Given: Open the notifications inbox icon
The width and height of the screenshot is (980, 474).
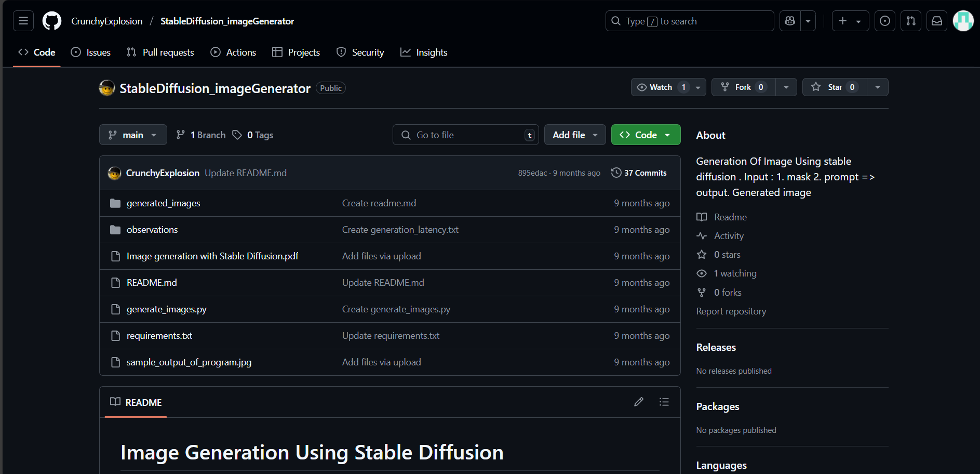Looking at the screenshot, I should (x=937, y=21).
